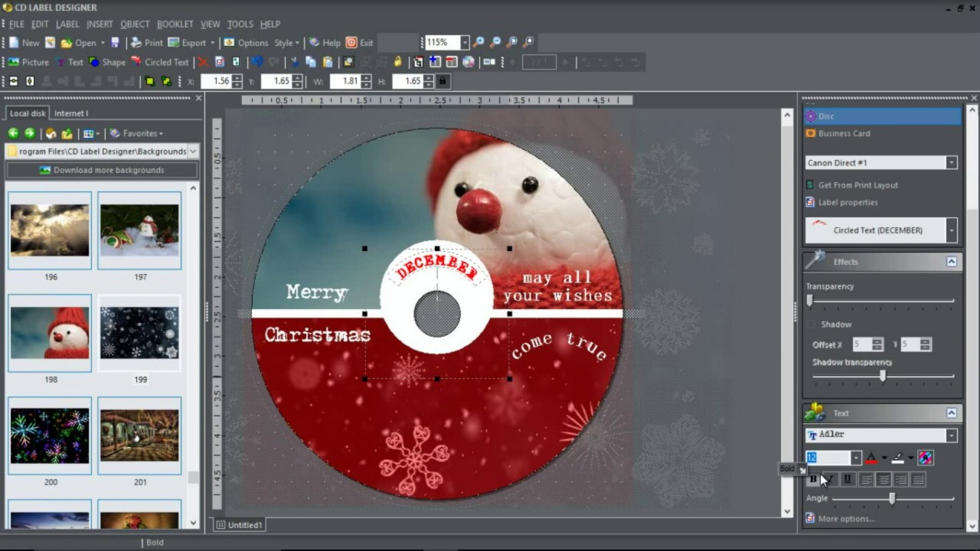980x551 pixels.
Task: Click the up-folder icon in browser
Action: pos(67,133)
